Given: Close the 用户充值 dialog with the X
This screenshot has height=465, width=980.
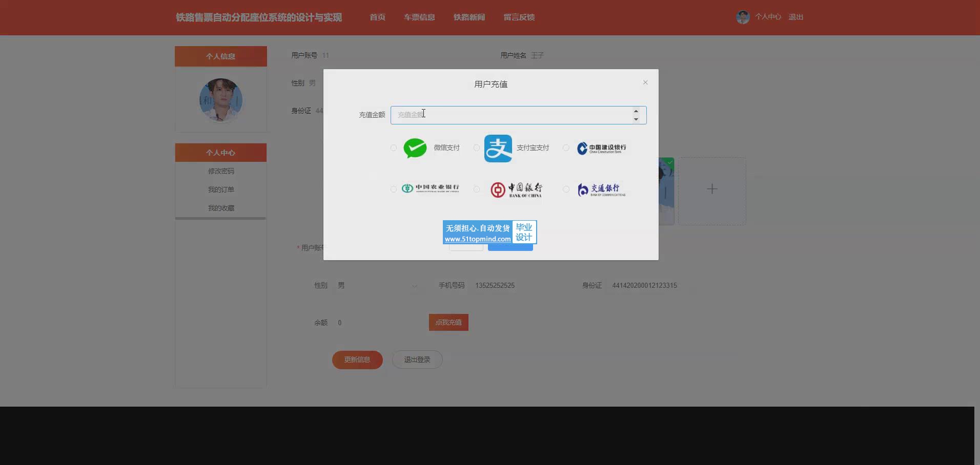Looking at the screenshot, I should [x=645, y=82].
